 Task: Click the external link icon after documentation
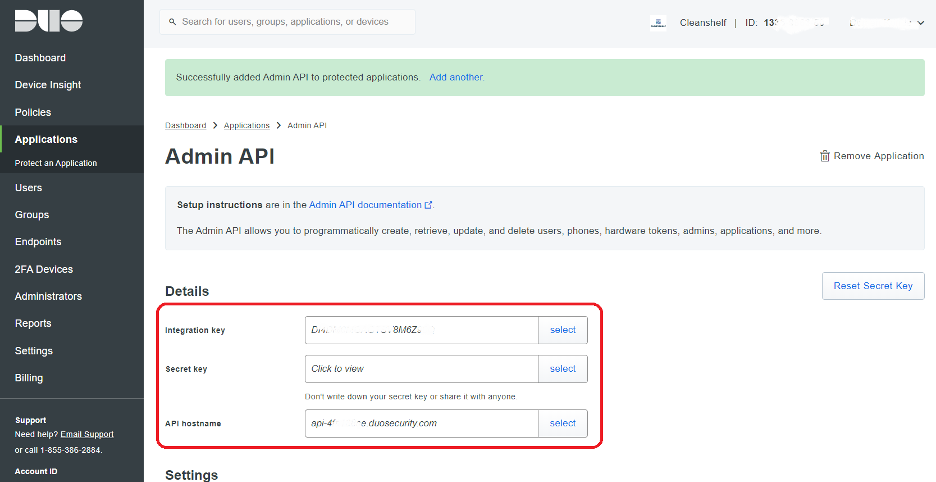428,205
